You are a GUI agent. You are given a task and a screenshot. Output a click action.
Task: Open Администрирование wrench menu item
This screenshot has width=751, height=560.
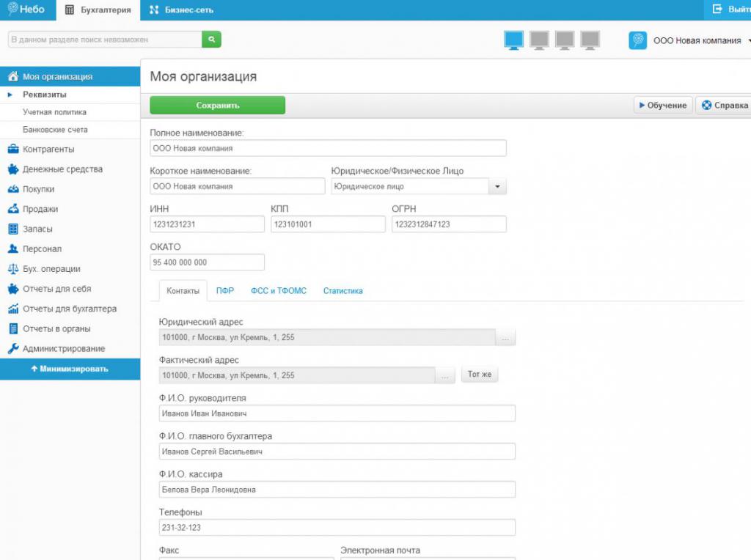[63, 349]
